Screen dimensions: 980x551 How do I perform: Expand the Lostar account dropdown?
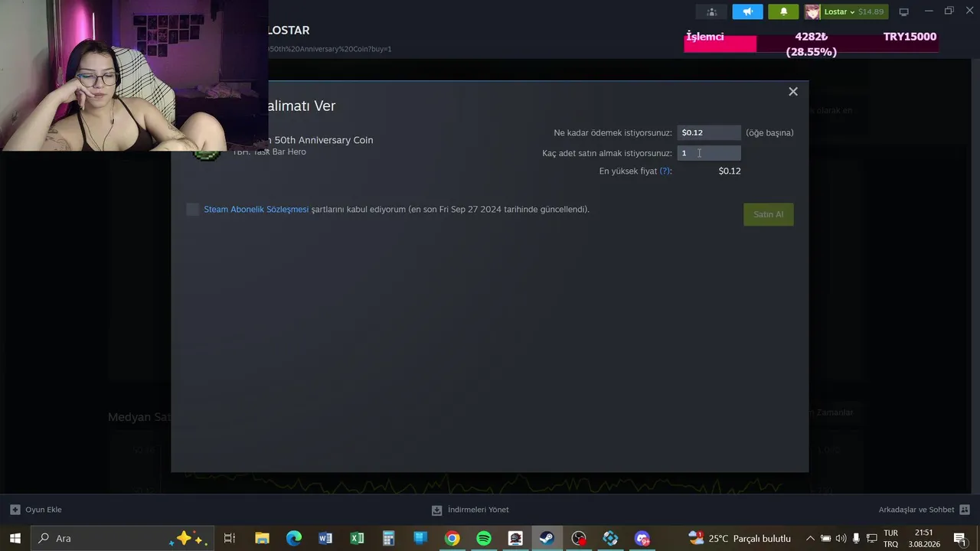854,11
